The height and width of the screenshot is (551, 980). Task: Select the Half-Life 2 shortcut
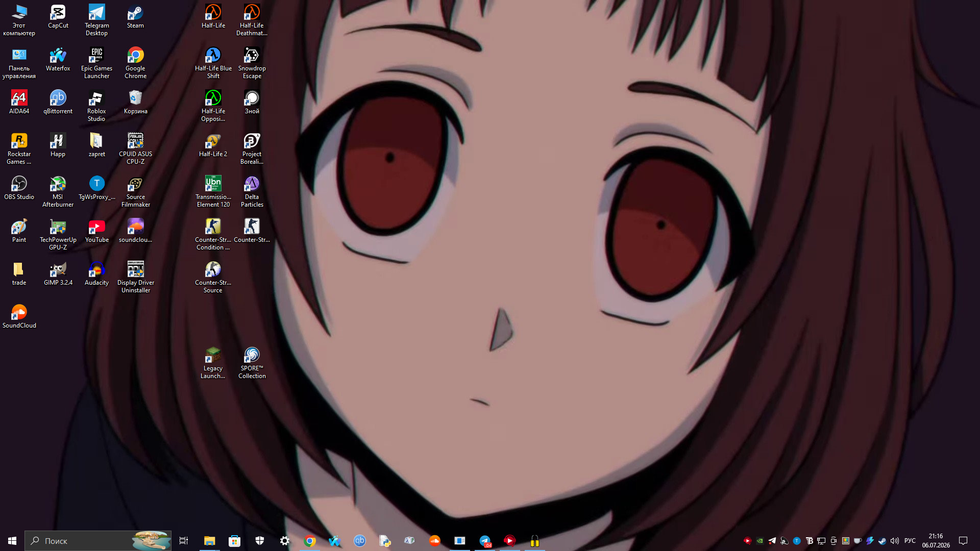tap(213, 145)
